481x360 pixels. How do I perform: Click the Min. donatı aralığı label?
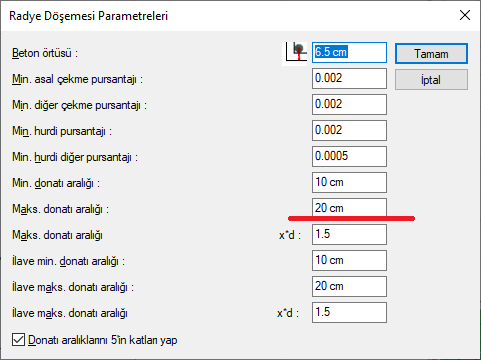(56, 183)
